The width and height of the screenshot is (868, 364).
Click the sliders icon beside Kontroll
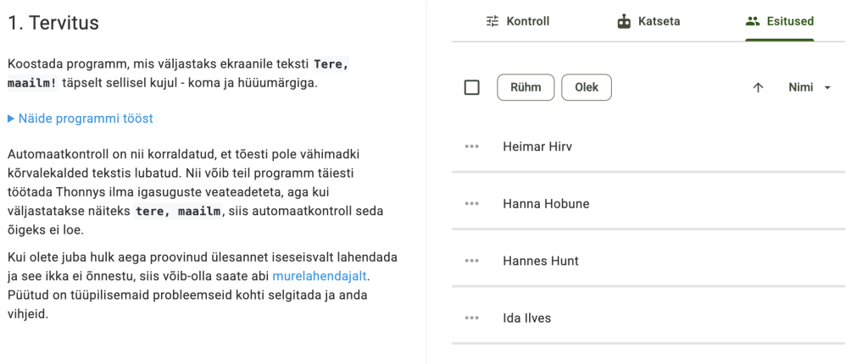pyautogui.click(x=492, y=21)
